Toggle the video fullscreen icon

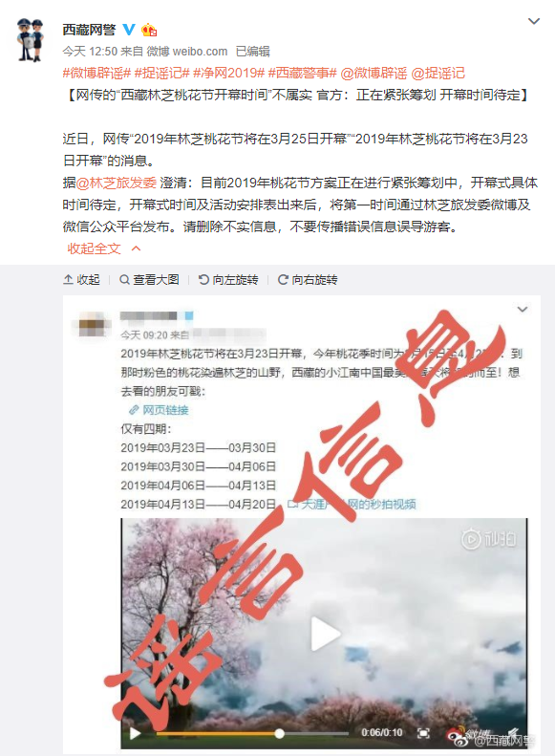[423, 733]
